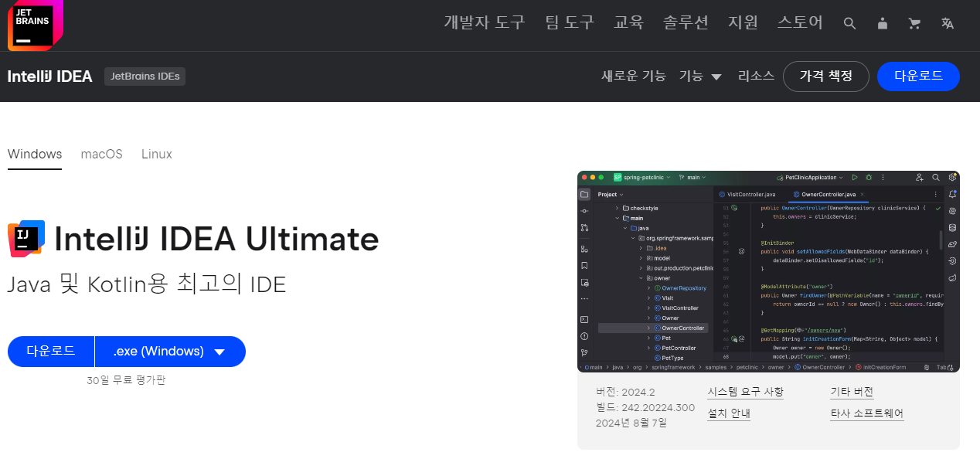The width and height of the screenshot is (980, 459).
Task: Expand the .exe (Windows) installer dropdown
Action: 170,352
